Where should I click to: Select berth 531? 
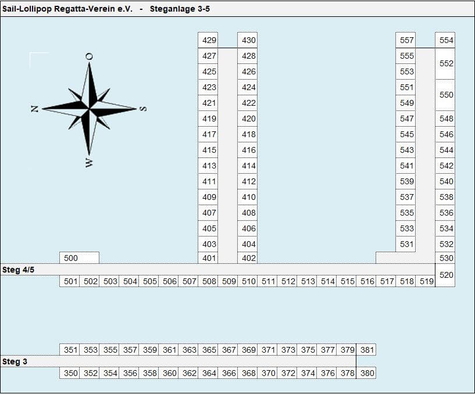(x=406, y=244)
